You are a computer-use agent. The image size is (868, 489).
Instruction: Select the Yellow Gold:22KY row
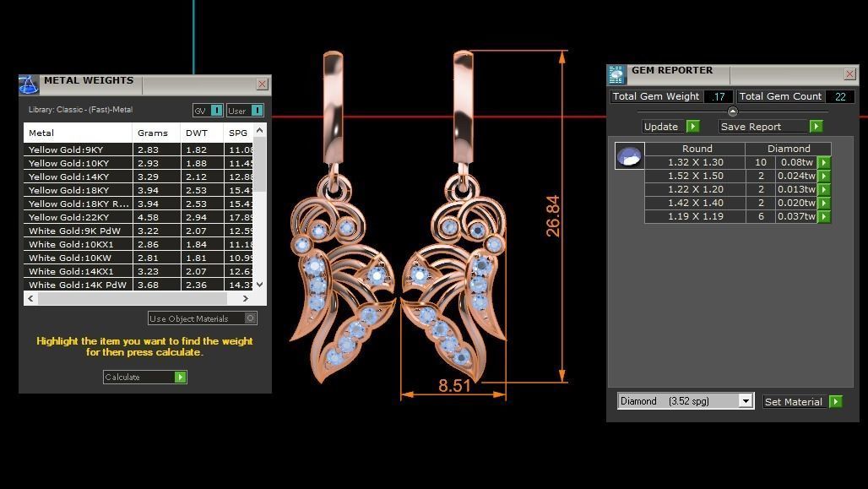(138, 217)
